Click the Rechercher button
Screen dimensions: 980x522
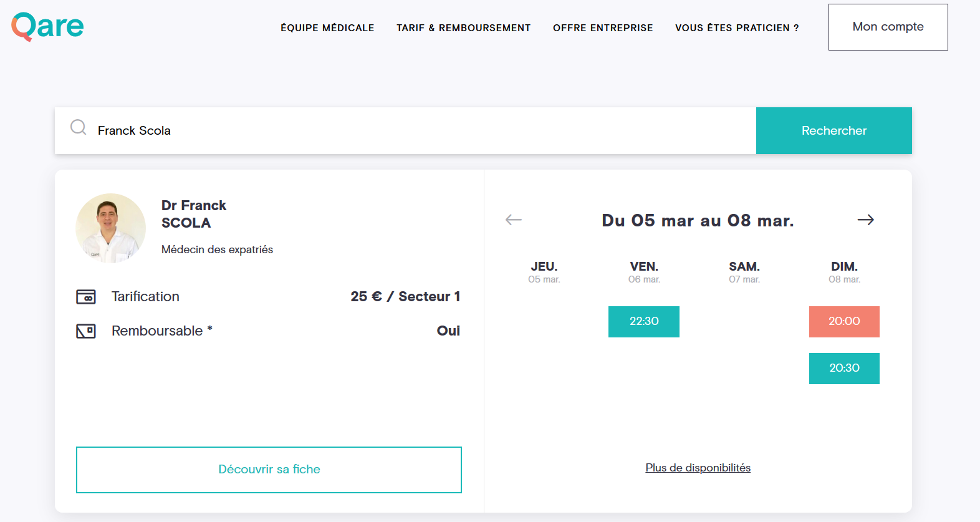click(x=834, y=130)
